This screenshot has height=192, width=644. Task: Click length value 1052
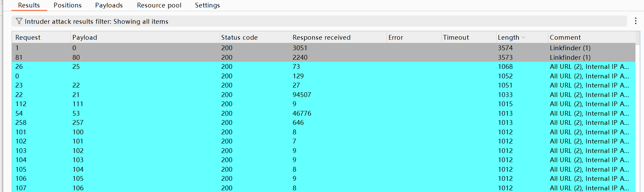point(505,76)
